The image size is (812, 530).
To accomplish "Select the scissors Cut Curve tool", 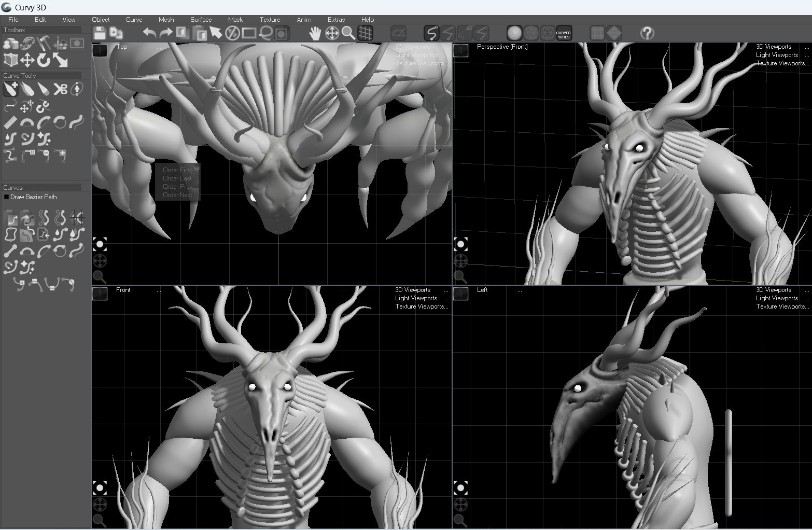I will pos(60,89).
